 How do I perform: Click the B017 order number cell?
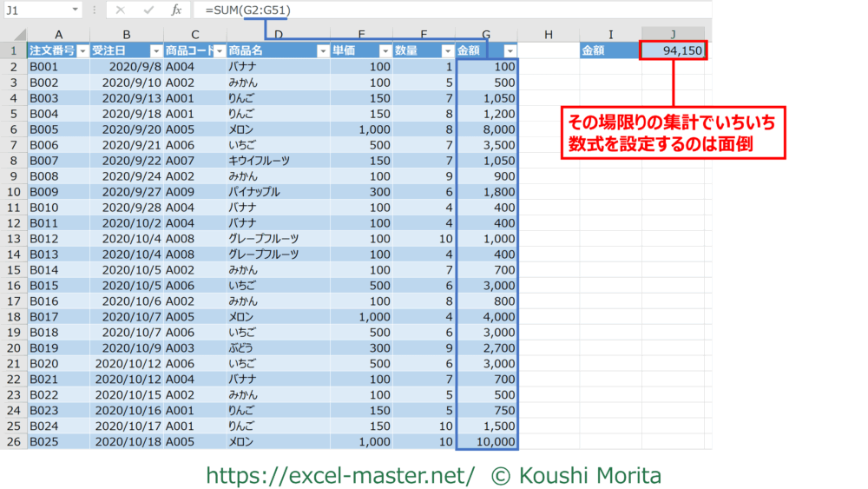tap(57, 317)
